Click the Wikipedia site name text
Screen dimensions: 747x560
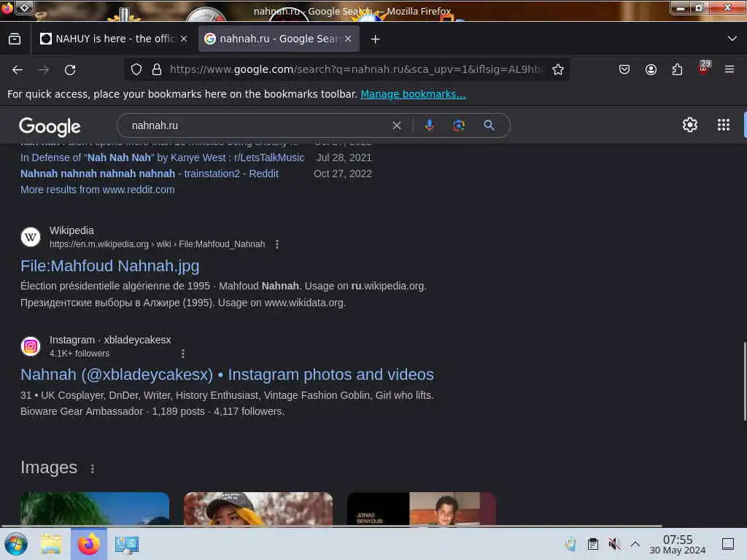click(x=71, y=230)
